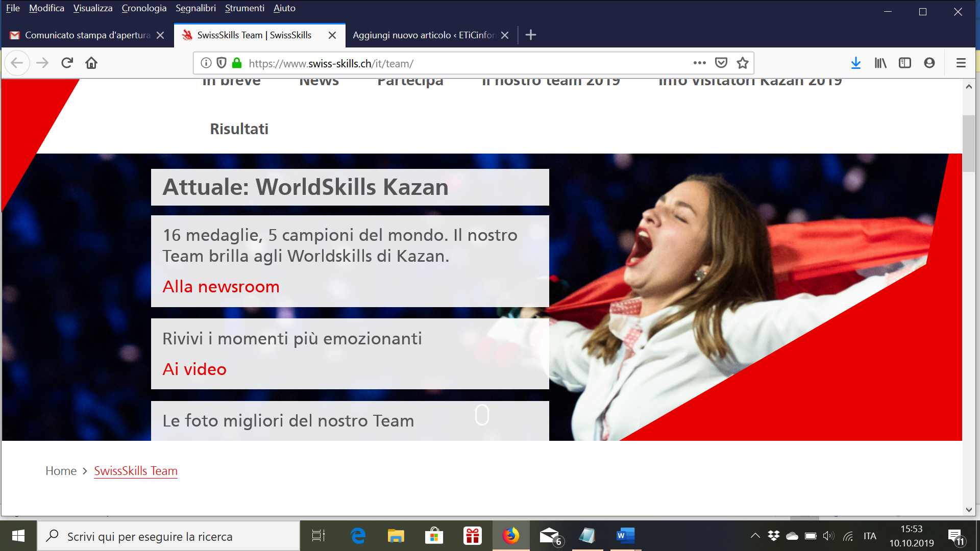The image size is (980, 551).
Task: Open the Modifica menu
Action: 46,8
